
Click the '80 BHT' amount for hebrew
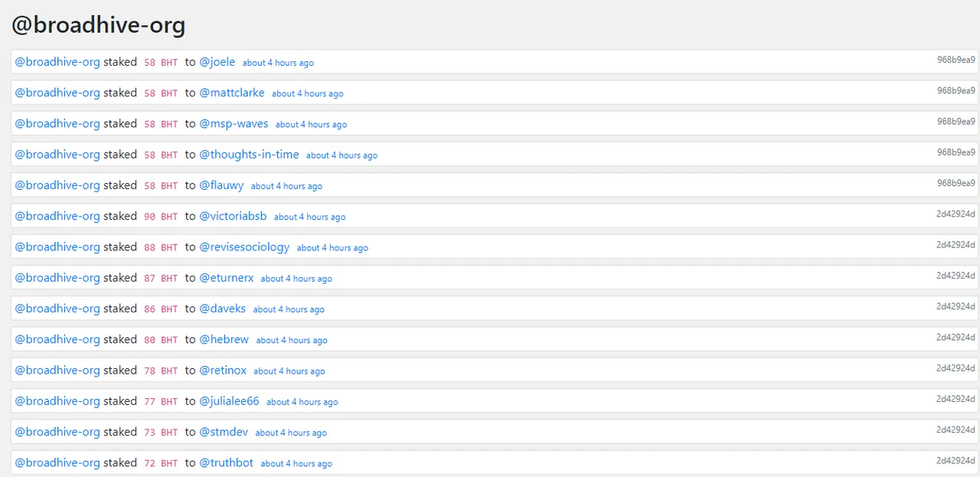click(x=161, y=340)
